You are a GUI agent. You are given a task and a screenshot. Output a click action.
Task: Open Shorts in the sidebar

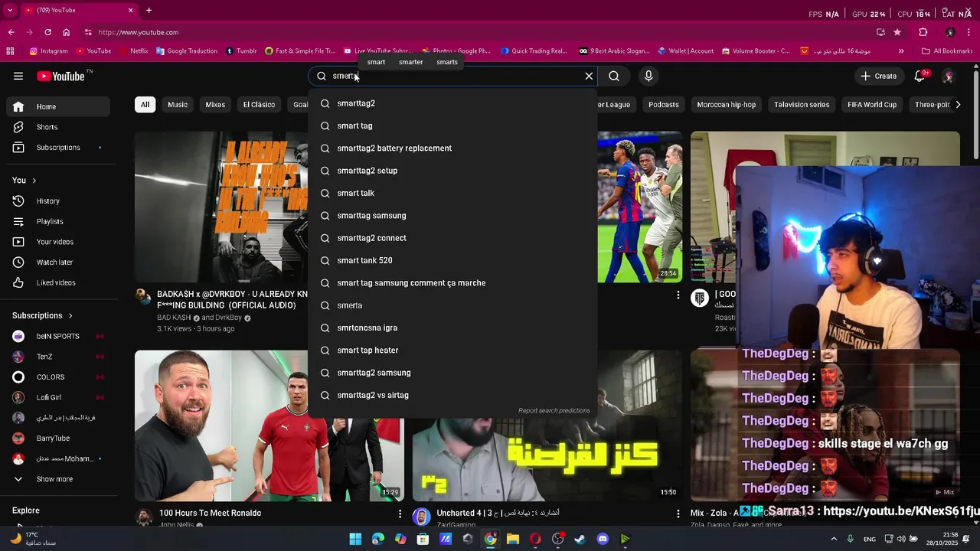[57, 127]
